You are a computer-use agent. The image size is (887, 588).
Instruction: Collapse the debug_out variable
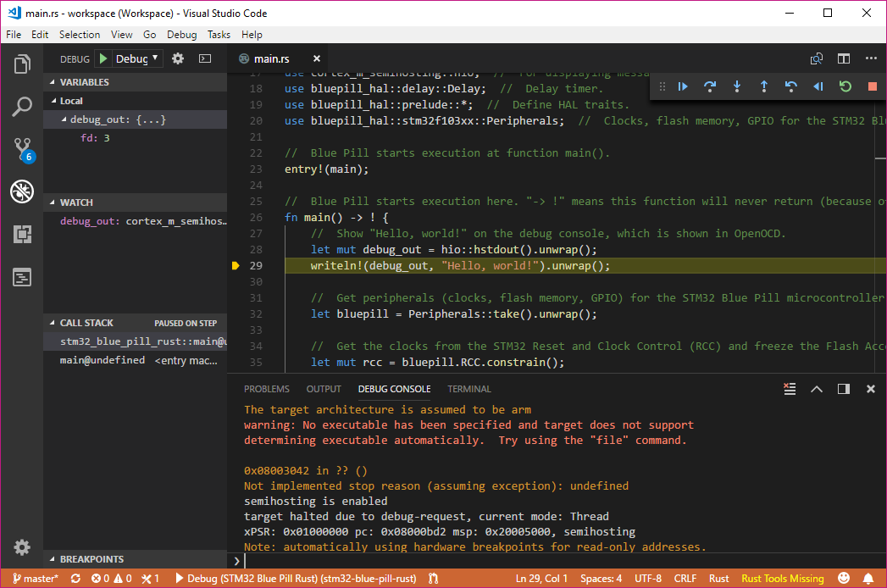coord(136,119)
